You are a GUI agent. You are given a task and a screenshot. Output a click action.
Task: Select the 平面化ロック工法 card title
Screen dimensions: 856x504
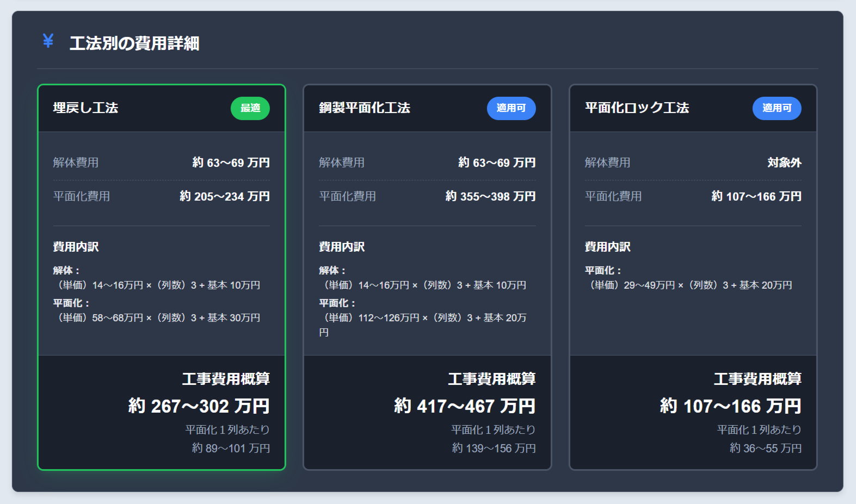pos(637,108)
